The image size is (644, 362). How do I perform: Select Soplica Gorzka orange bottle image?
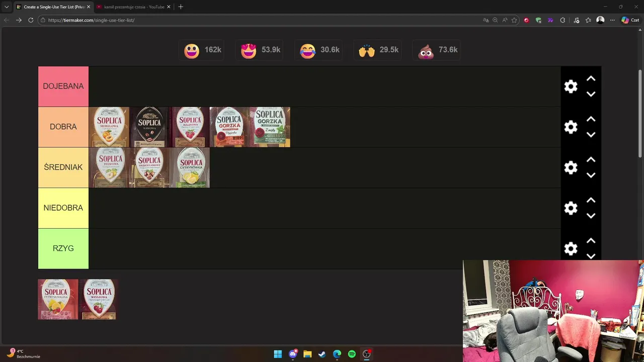(230, 127)
